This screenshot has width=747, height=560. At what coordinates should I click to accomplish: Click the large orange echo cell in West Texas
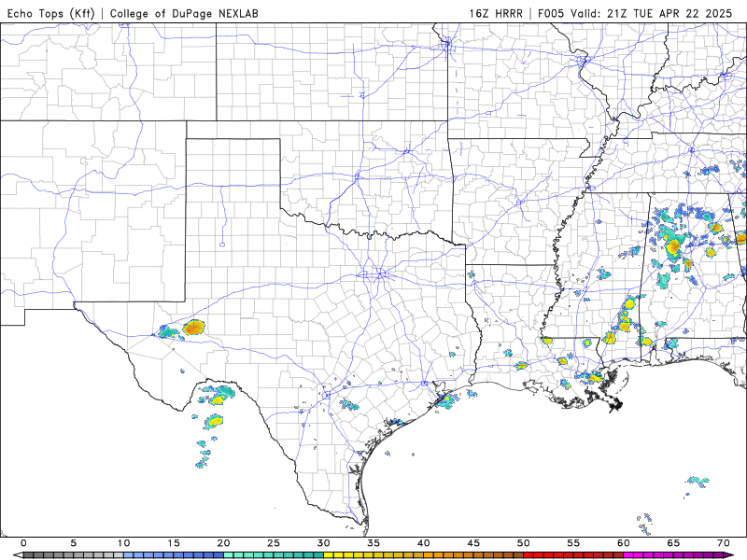click(194, 328)
